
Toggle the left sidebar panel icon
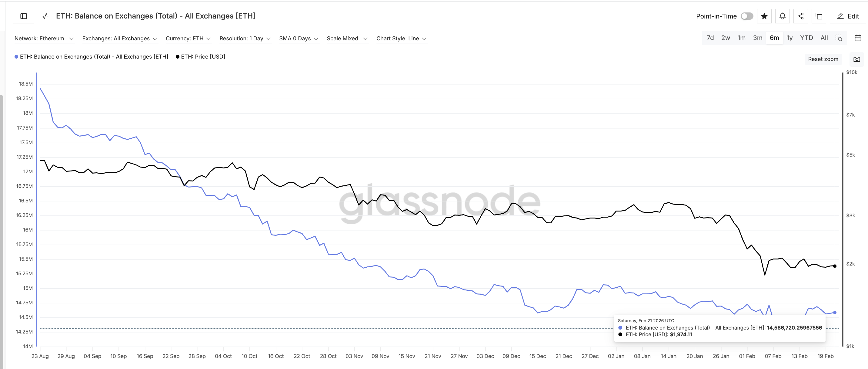[24, 16]
